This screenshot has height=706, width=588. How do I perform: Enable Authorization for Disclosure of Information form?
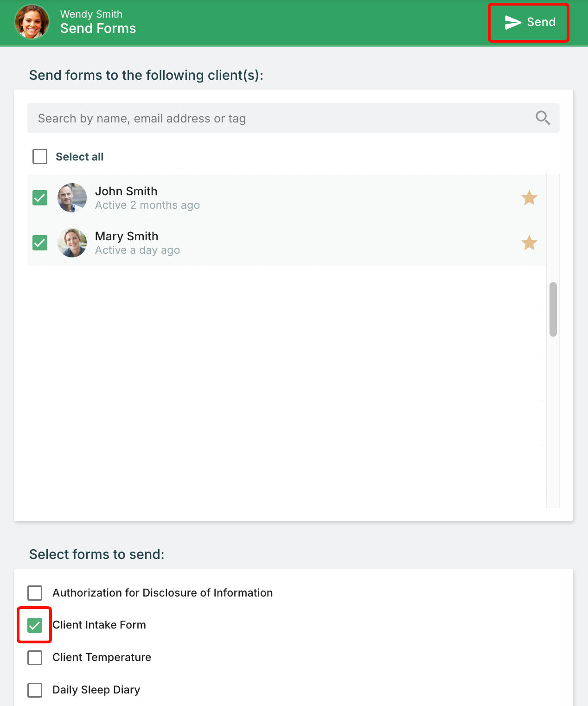[x=35, y=593]
